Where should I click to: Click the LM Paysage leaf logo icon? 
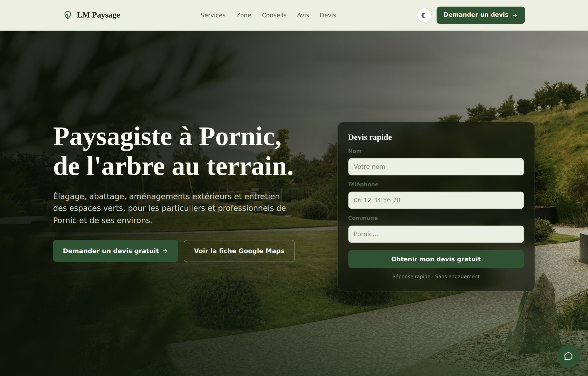click(68, 15)
